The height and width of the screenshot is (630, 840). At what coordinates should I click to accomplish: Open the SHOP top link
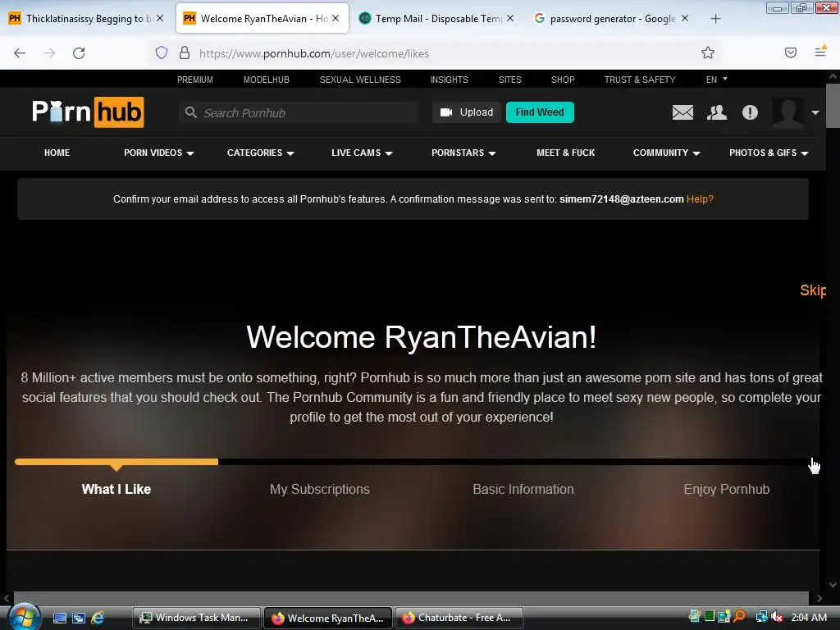pos(563,80)
